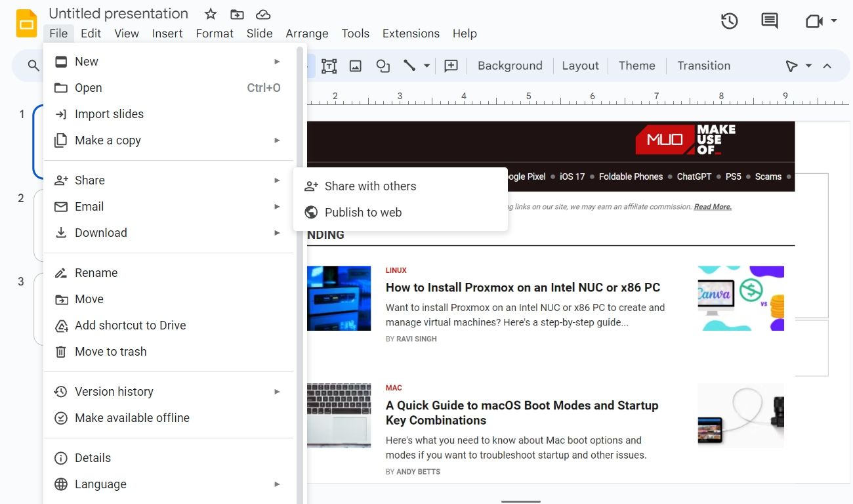
Task: Select Share with others option
Action: (370, 186)
